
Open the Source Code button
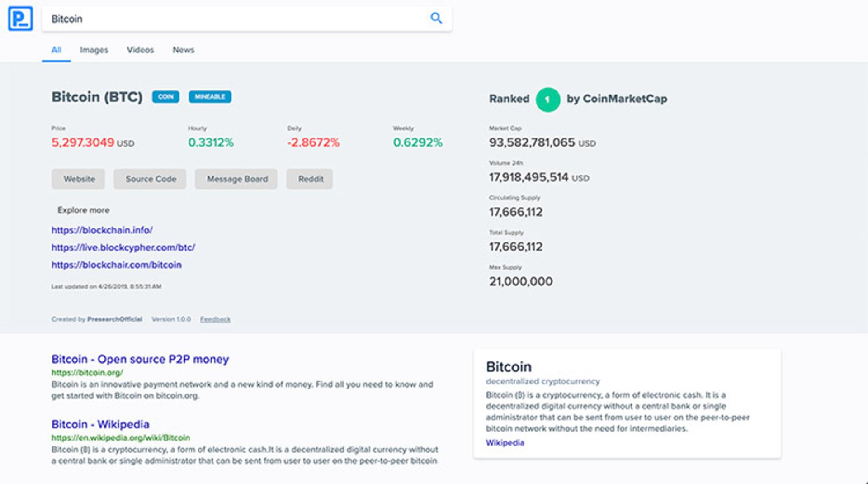[x=150, y=179]
